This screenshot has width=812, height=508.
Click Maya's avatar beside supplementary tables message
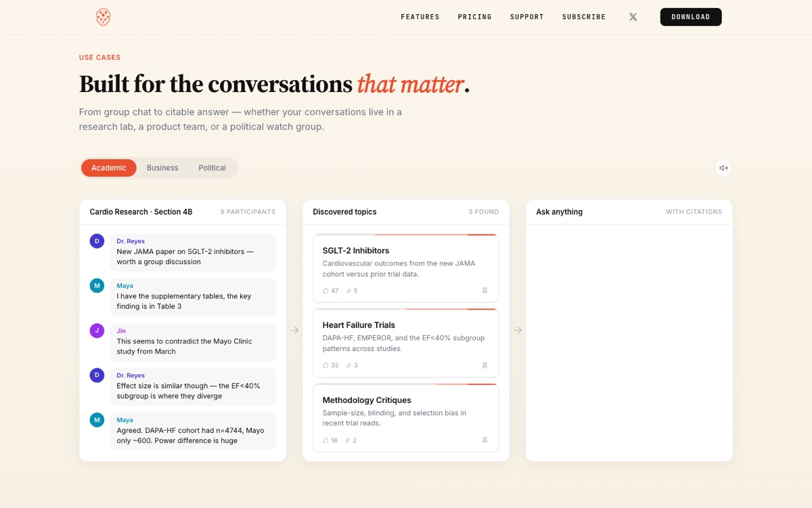tap(97, 286)
